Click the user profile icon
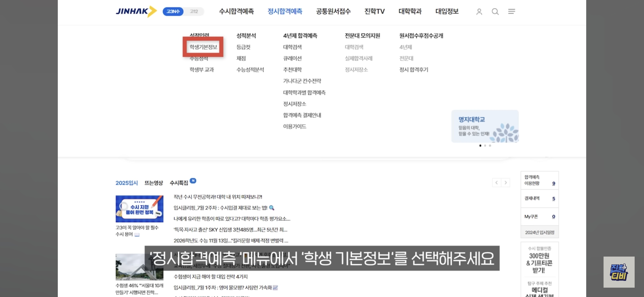644x297 pixels. [x=479, y=12]
